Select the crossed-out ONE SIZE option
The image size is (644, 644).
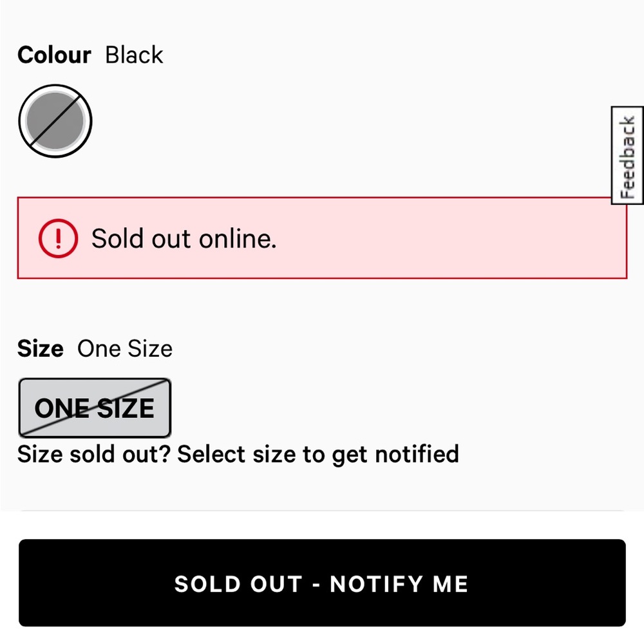[94, 408]
